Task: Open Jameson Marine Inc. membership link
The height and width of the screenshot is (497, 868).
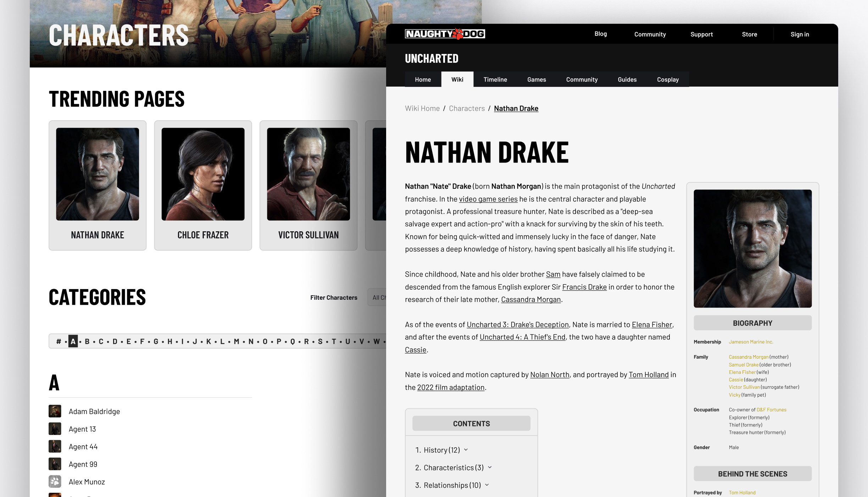Action: pyautogui.click(x=751, y=342)
